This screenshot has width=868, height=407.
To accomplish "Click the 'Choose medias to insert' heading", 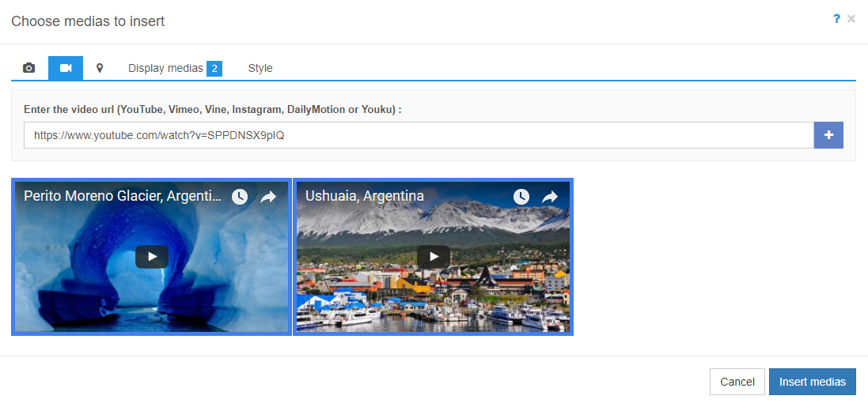I will 88,21.
